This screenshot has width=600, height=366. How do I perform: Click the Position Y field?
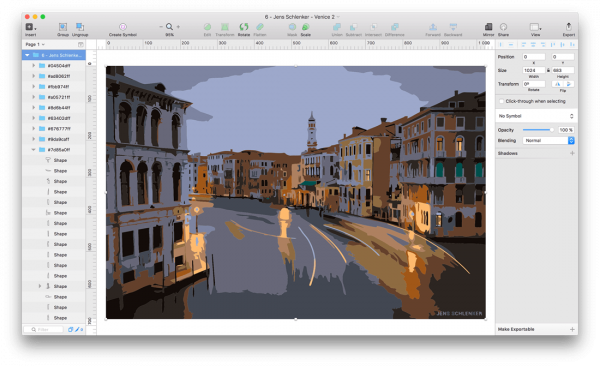coord(562,57)
